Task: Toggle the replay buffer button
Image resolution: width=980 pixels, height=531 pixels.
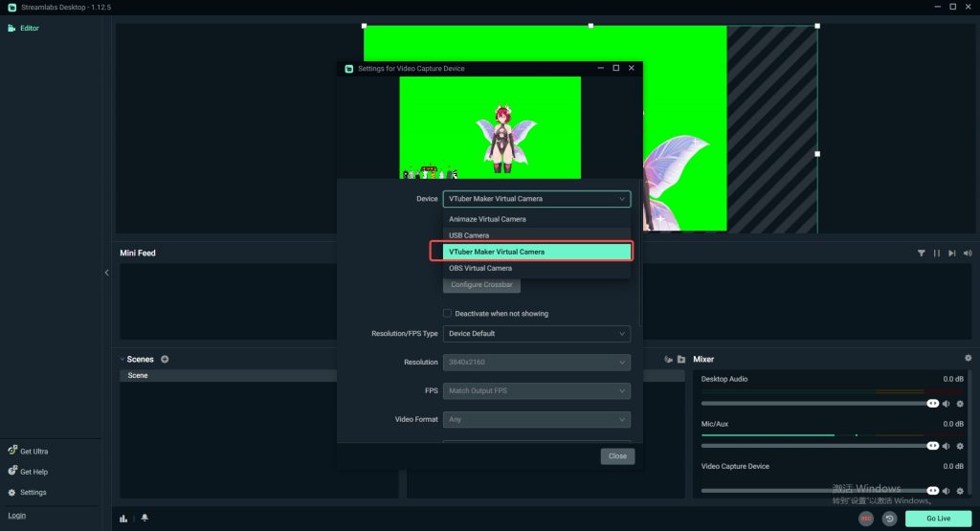Action: pos(889,519)
